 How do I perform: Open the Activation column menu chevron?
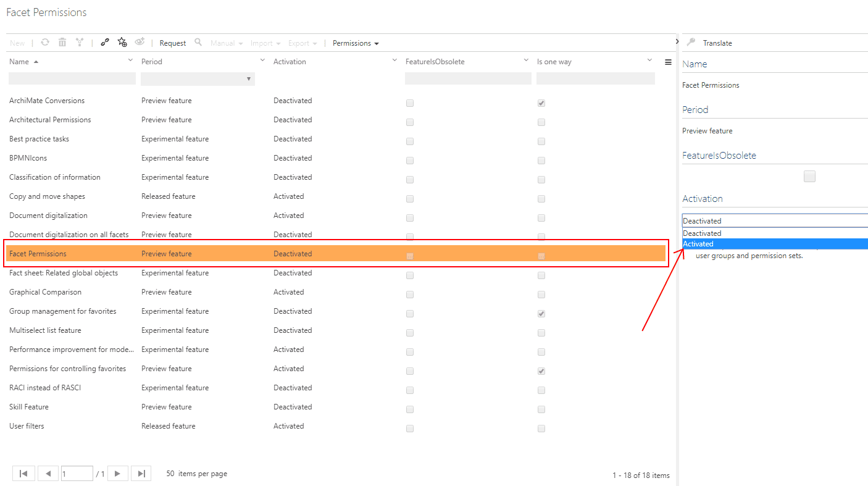[394, 61]
